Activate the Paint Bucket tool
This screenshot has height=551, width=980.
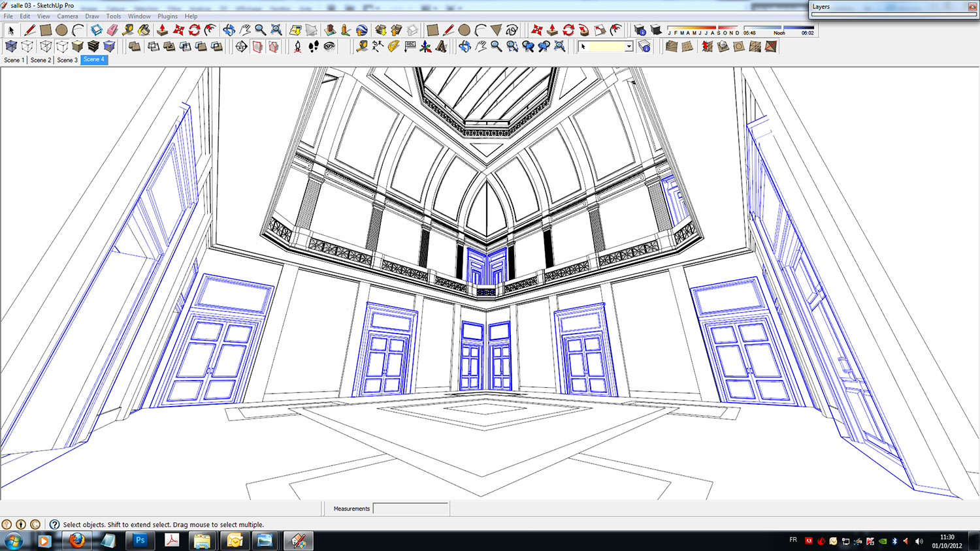(x=144, y=30)
